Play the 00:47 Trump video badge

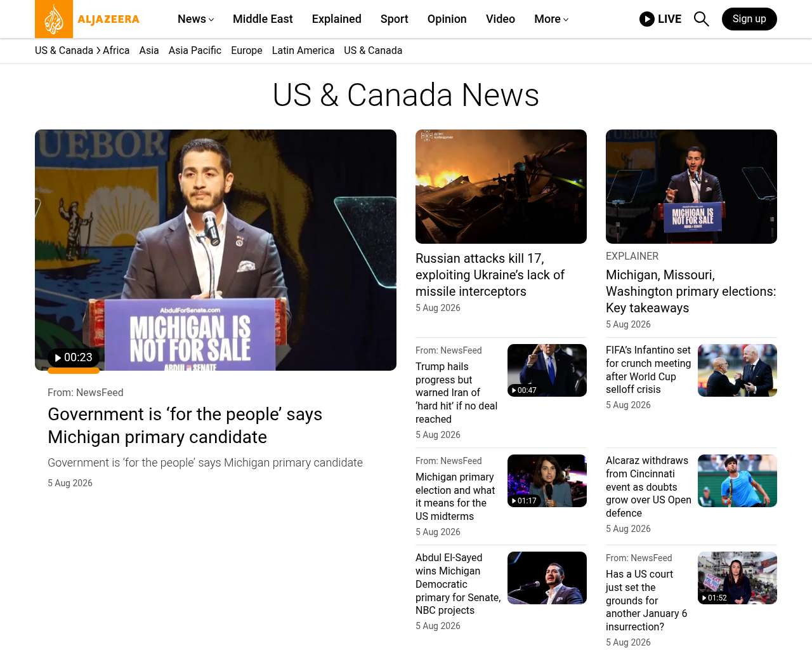tap(524, 390)
